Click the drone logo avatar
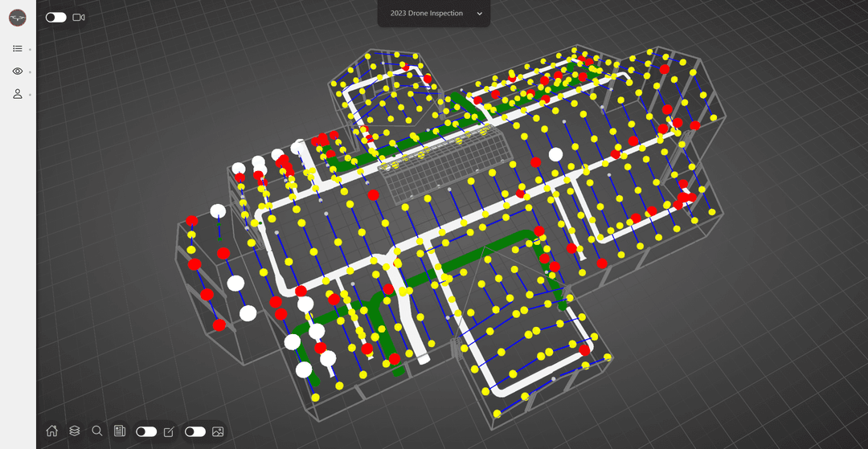Viewport: 868px width, 449px height. tap(18, 18)
